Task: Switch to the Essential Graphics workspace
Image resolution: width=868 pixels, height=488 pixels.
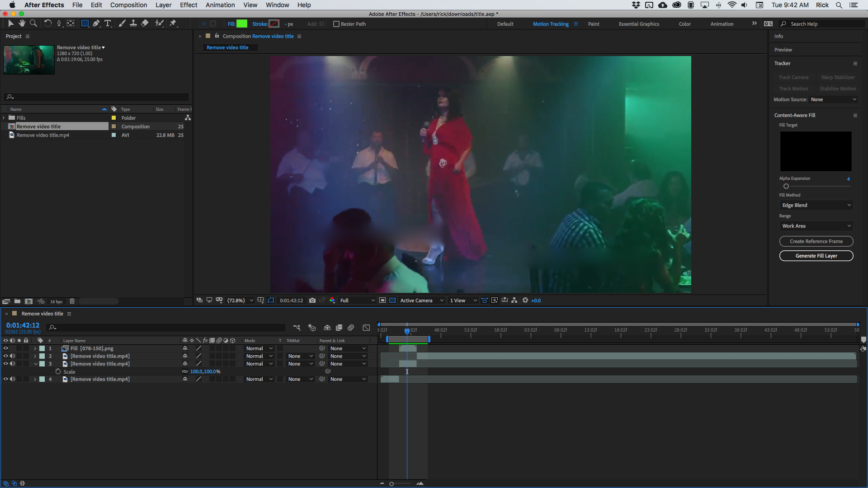Action: (638, 23)
